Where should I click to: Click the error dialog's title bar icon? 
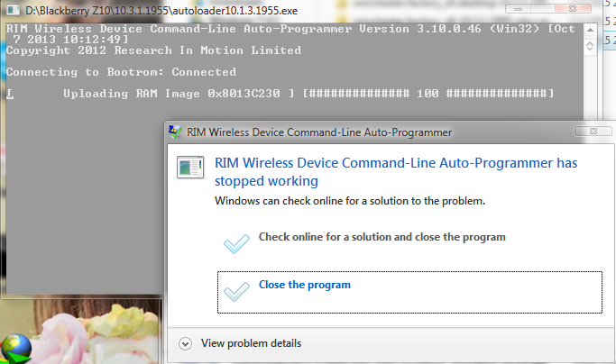click(176, 132)
